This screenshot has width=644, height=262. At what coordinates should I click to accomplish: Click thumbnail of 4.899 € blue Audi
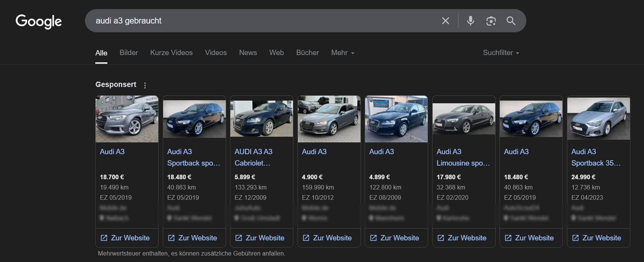(x=396, y=119)
